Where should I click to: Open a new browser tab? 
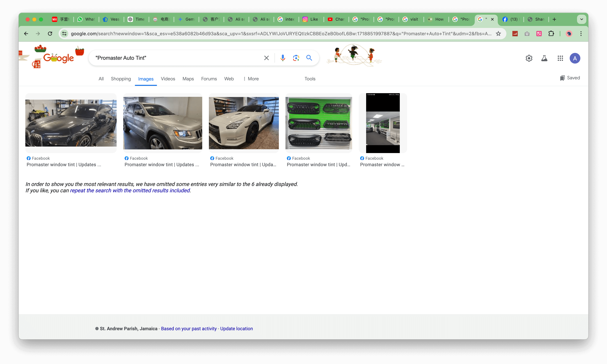554,19
